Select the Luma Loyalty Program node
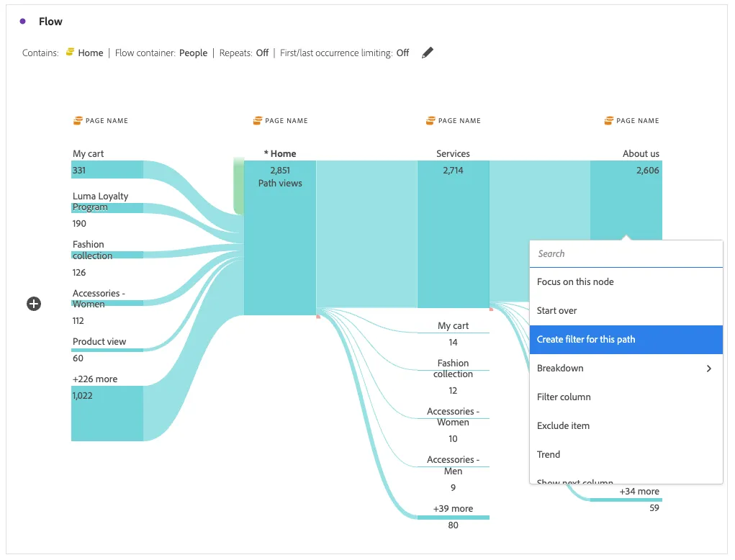The image size is (735, 560). (107, 208)
